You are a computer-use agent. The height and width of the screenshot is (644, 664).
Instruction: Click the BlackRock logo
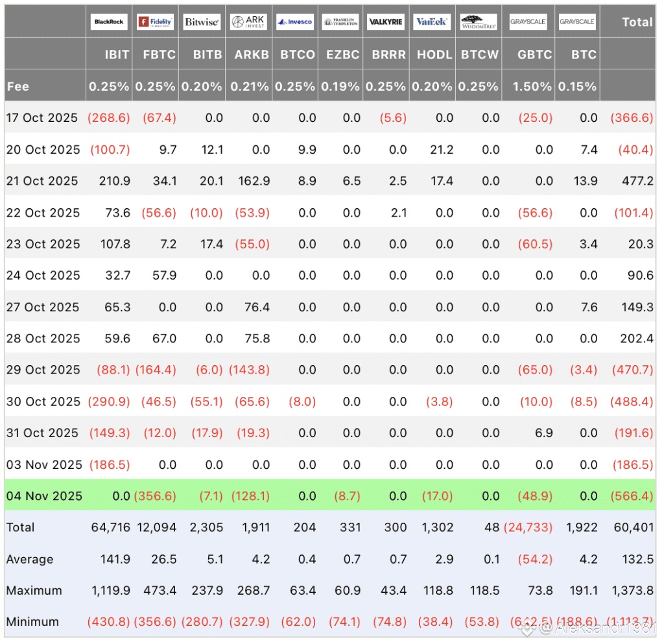pyautogui.click(x=109, y=22)
